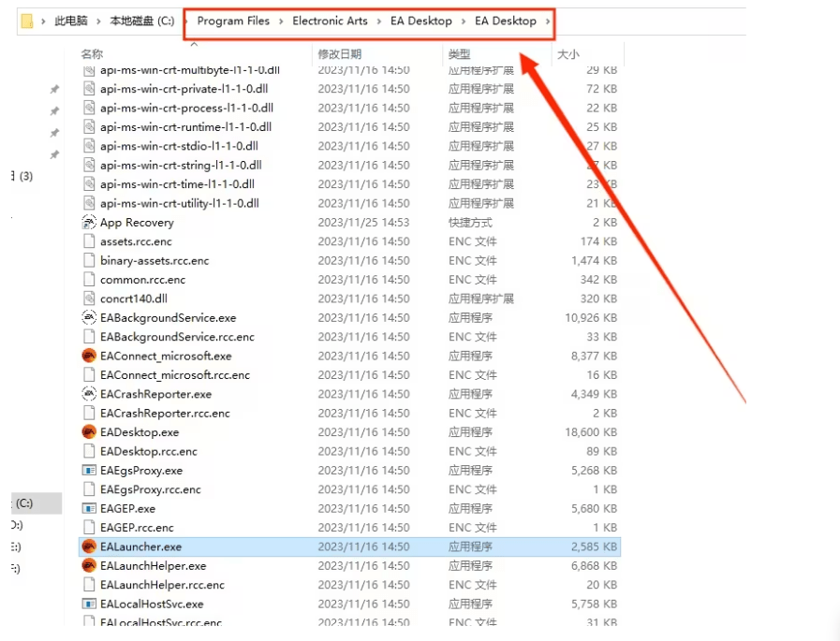Screen dimensions: 840x641
Task: Navigate to Electronic Arts in the breadcrumb
Action: (x=330, y=21)
